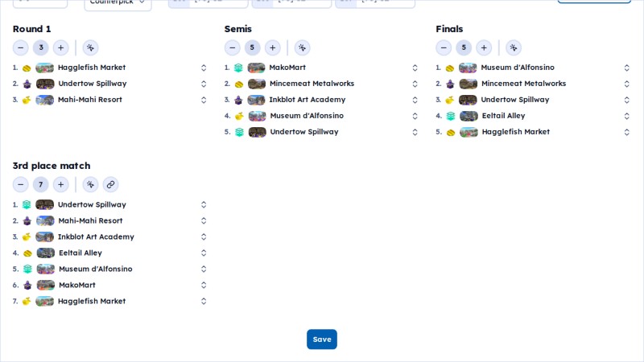644x362 pixels.
Task: Click mode icon beside 3rd place MakoMart
Action: (27, 285)
